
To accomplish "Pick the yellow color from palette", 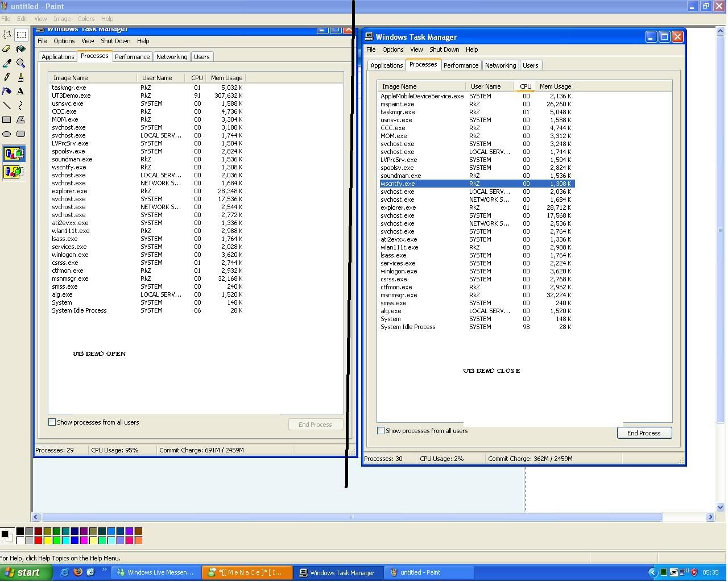I will pyautogui.click(x=47, y=540).
